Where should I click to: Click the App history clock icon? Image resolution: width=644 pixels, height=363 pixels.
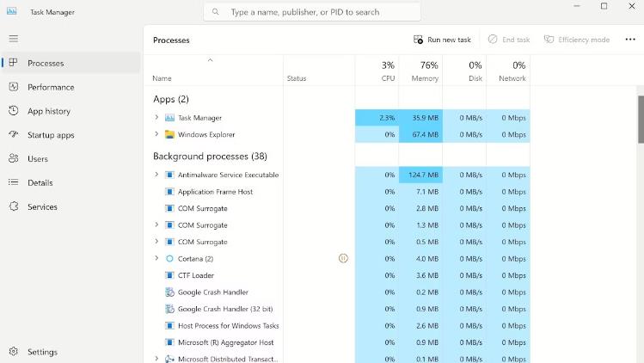pos(13,111)
